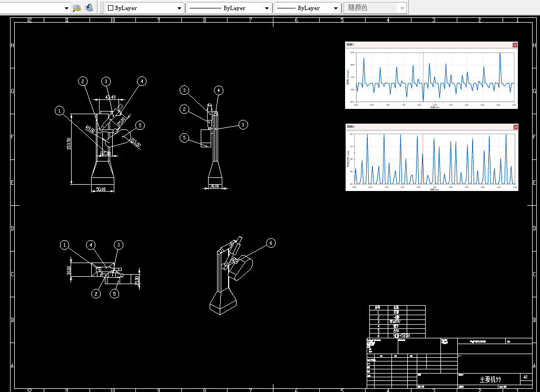Click the 主要机构 title block text
Screen dimensions: 540x392
(490, 379)
